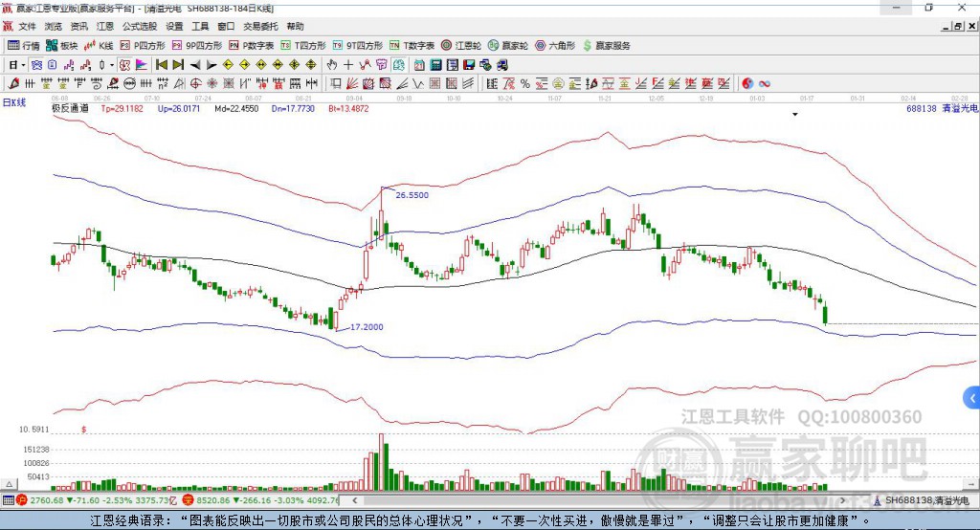Click the 日K线 label
This screenshot has height=530, width=980.
click(x=14, y=102)
